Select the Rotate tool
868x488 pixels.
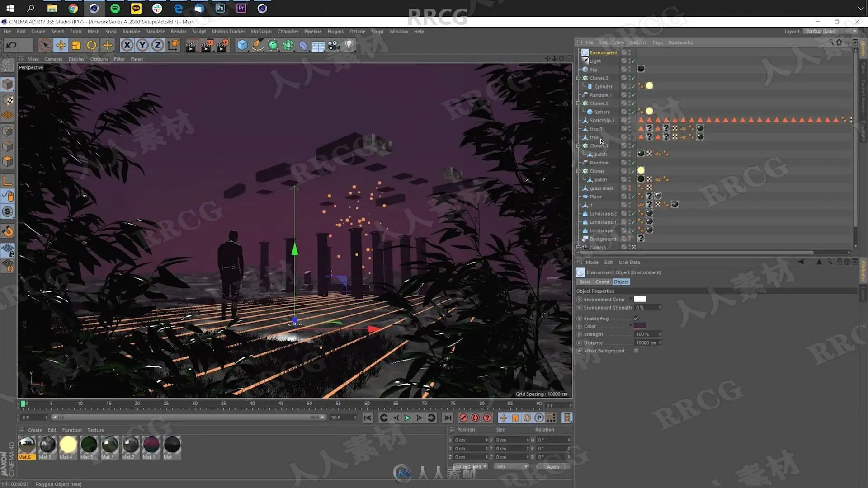92,45
